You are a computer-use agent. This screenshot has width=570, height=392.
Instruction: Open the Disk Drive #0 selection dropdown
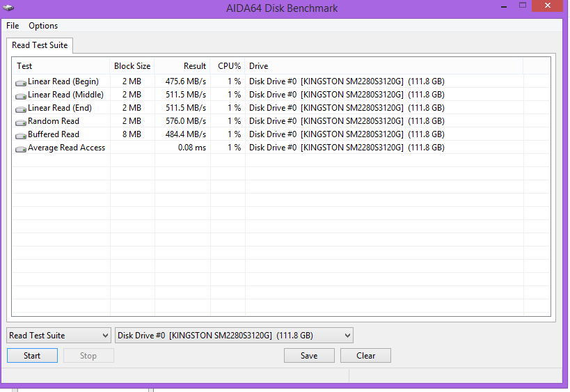pyautogui.click(x=234, y=336)
